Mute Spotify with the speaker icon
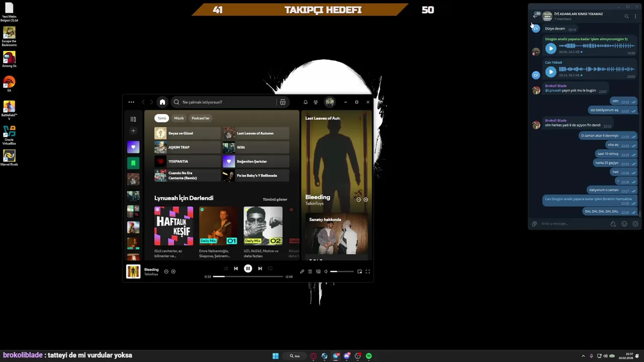 click(x=326, y=271)
